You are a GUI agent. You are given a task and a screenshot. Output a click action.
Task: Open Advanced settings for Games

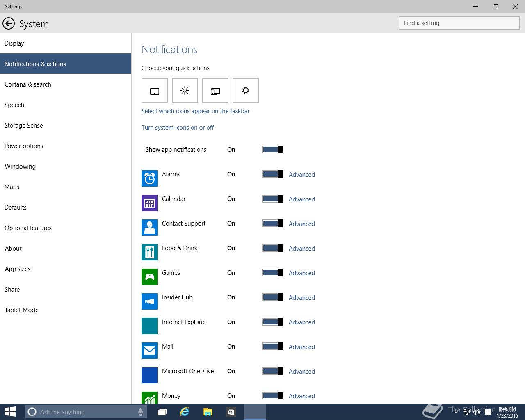302,273
